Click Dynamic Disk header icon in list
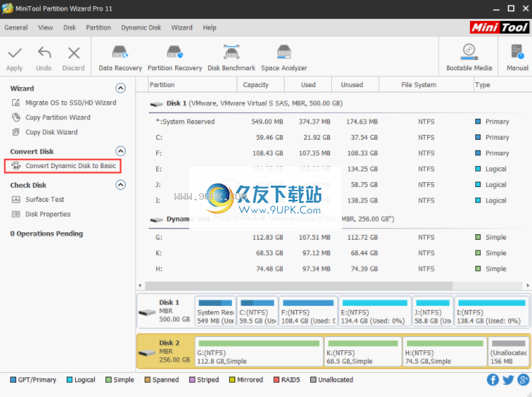This screenshot has height=397, width=532. (156, 220)
